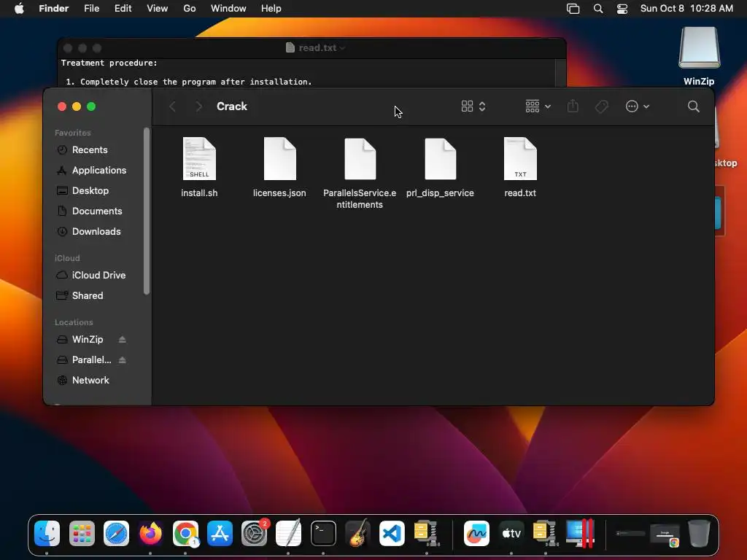Open the Action ellipsis menu

coord(637,106)
